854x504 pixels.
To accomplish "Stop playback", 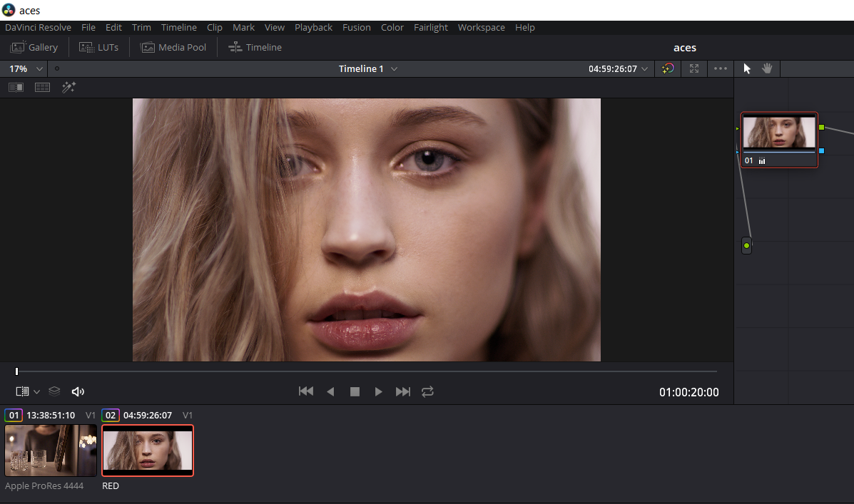I will [x=355, y=391].
